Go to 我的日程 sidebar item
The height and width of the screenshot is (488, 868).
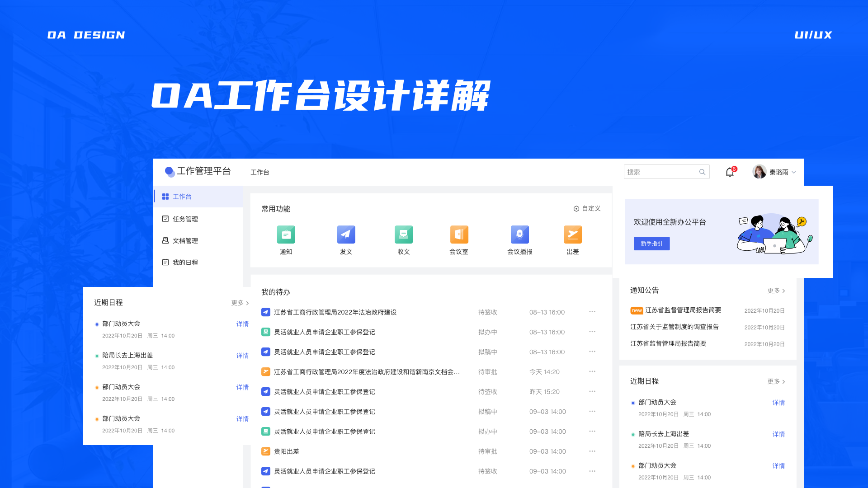185,263
